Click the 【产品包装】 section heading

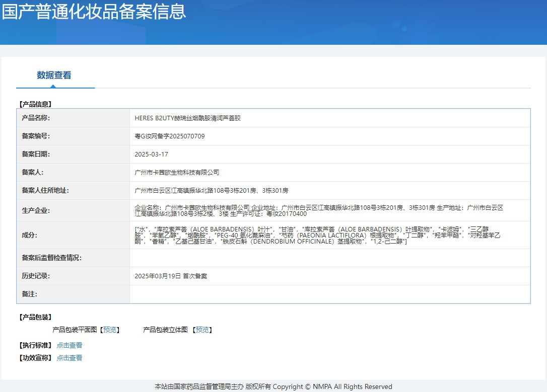(x=35, y=317)
